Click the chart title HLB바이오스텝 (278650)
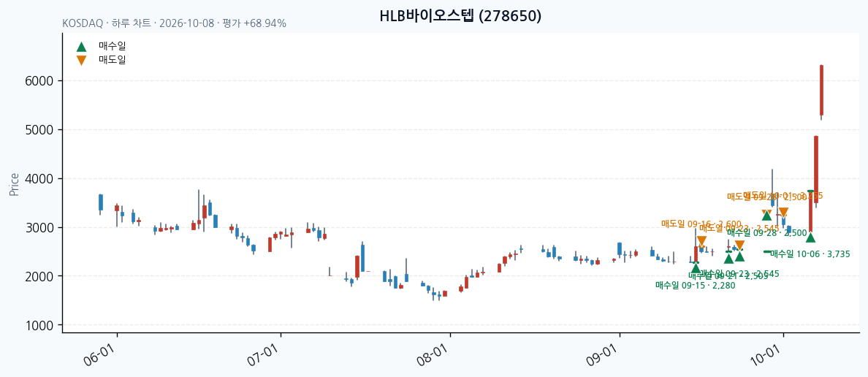This screenshot has width=868, height=377. click(x=460, y=16)
